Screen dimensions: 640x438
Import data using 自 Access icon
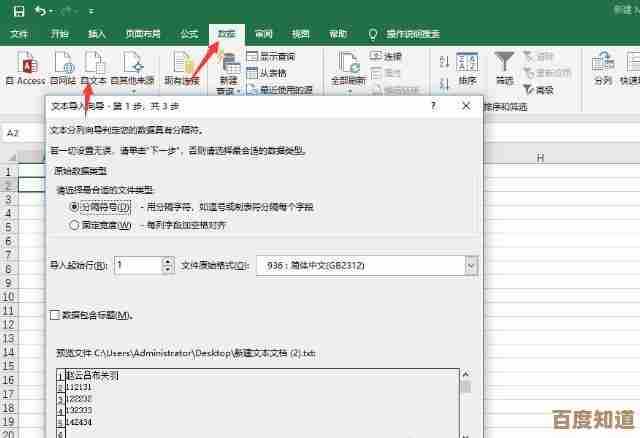click(25, 69)
